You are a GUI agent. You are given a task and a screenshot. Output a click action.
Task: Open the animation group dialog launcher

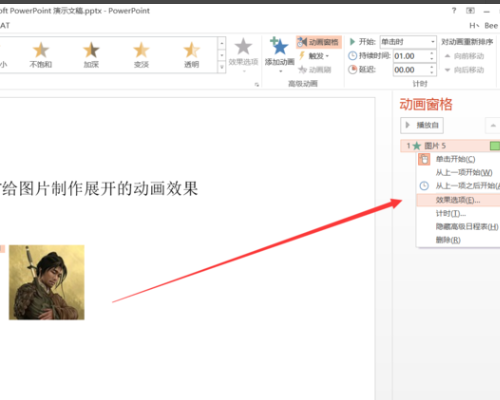(257, 85)
